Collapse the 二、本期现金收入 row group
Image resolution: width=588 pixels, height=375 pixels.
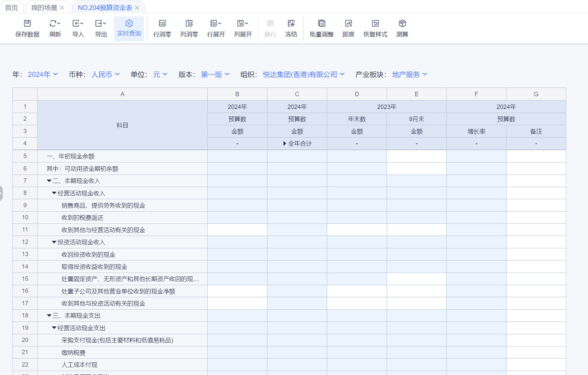click(49, 181)
